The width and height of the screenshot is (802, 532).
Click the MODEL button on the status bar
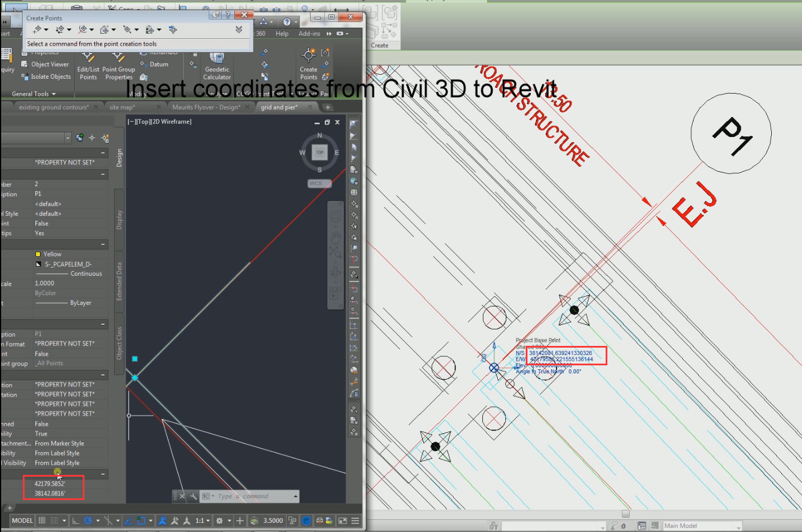22,520
